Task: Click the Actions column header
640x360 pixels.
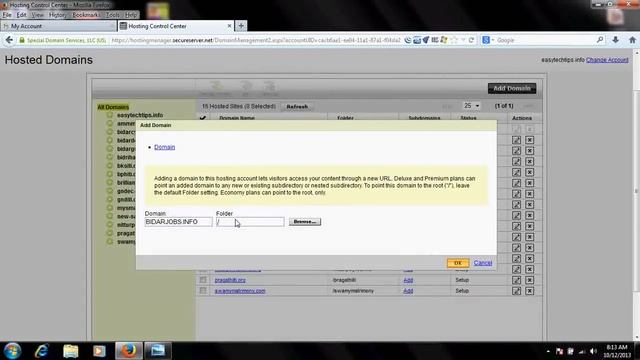Action: pyautogui.click(x=522, y=118)
